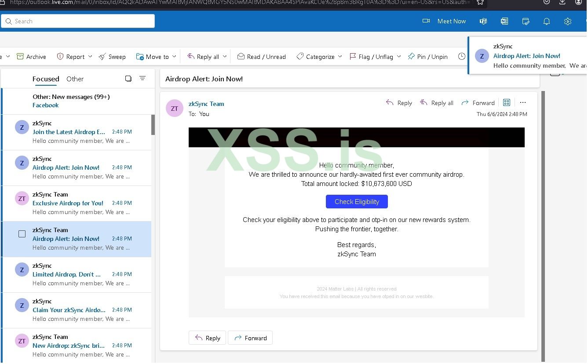Open the More actions ellipsis menu
Image resolution: width=588 pixels, height=364 pixels.
point(523,102)
